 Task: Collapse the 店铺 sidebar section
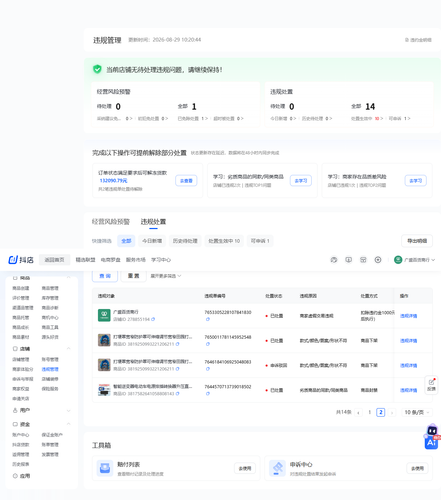point(69,349)
